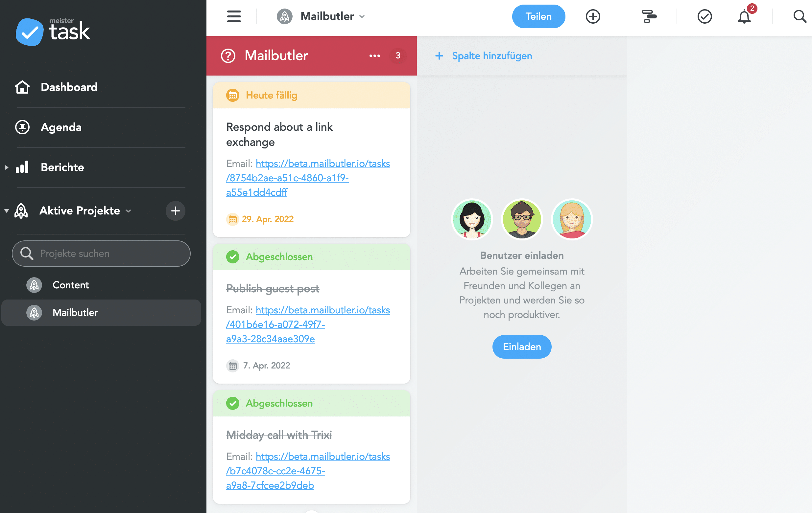Click the task count badge 3

tap(398, 56)
